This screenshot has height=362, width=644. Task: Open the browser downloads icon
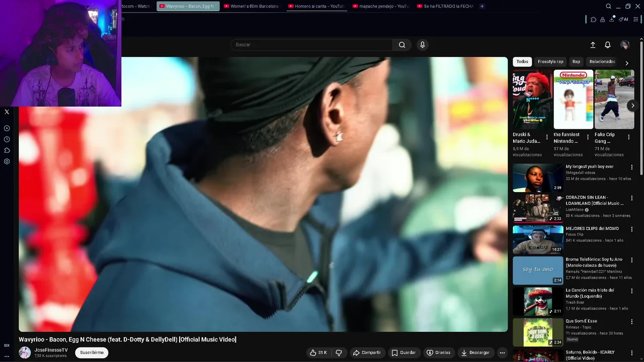pyautogui.click(x=612, y=19)
